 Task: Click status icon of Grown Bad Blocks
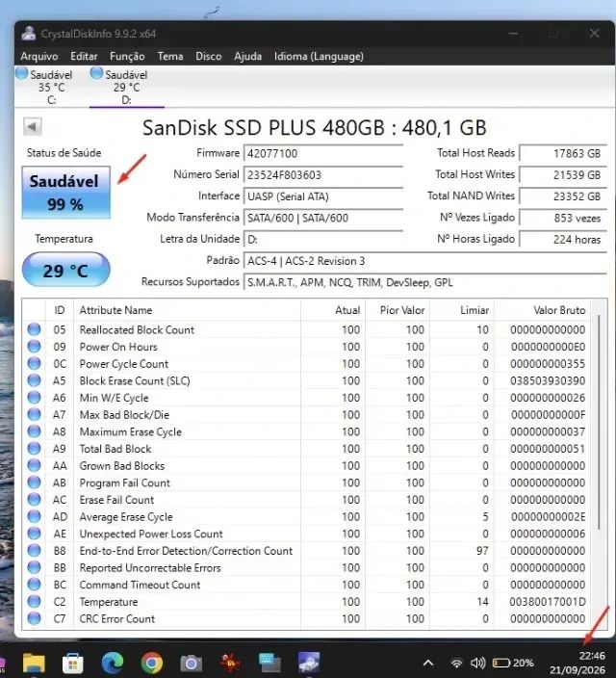tap(34, 466)
